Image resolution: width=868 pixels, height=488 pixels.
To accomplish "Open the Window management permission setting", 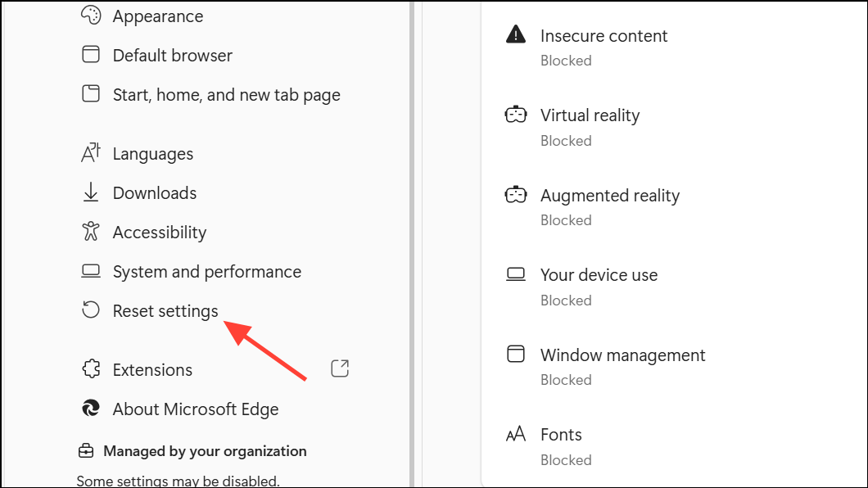I will (x=622, y=355).
